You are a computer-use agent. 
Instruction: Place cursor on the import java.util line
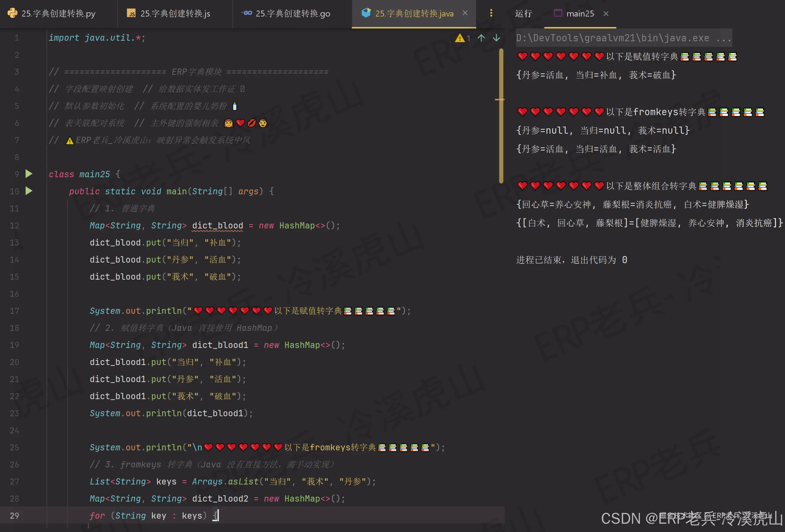96,38
